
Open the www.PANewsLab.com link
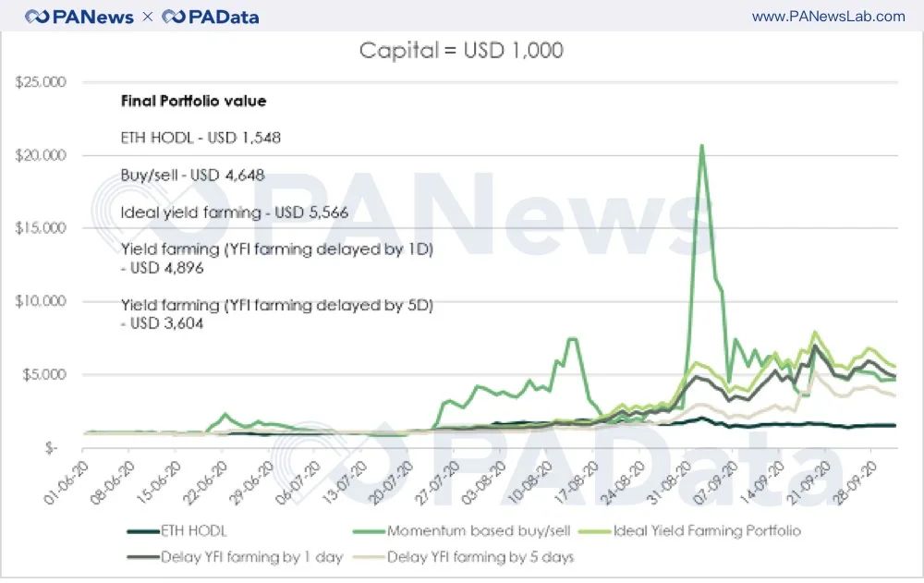[828, 17]
